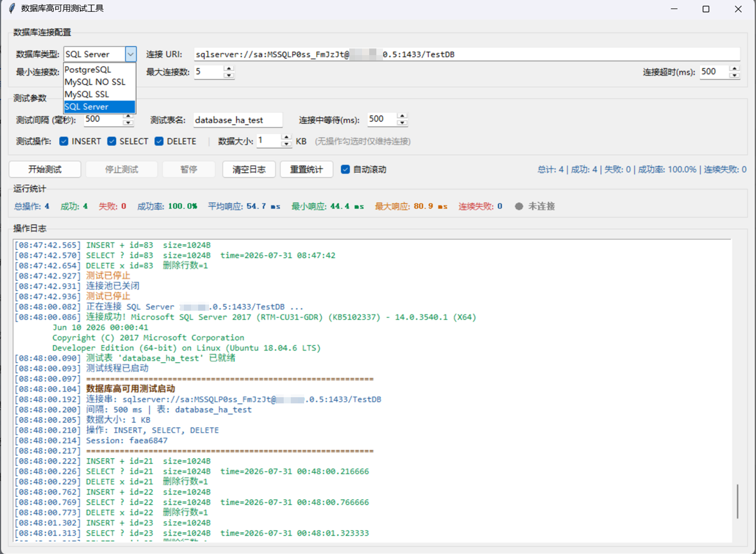
Task: Toggle the SELECT operation checkbox
Action: pos(112,141)
